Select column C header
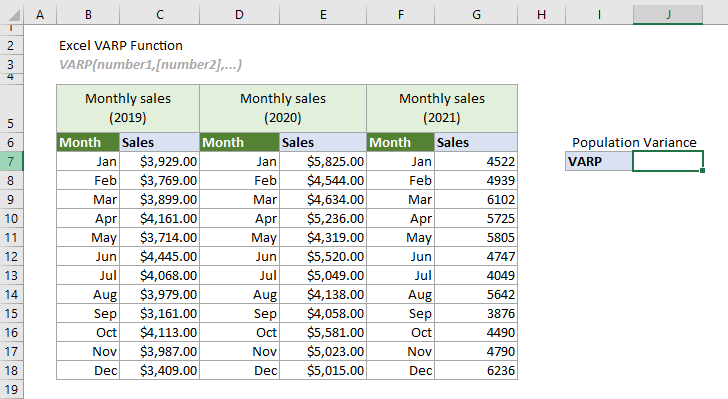The image size is (728, 399). [159, 14]
